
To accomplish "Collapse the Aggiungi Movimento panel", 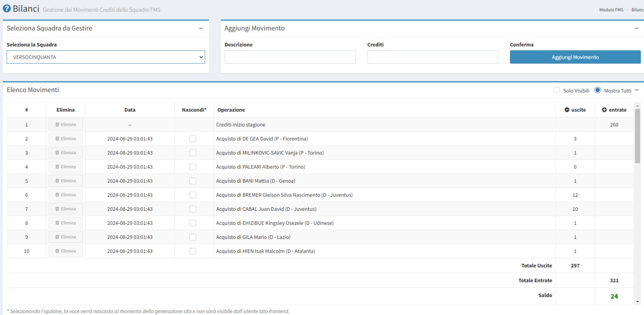I will (636, 28).
